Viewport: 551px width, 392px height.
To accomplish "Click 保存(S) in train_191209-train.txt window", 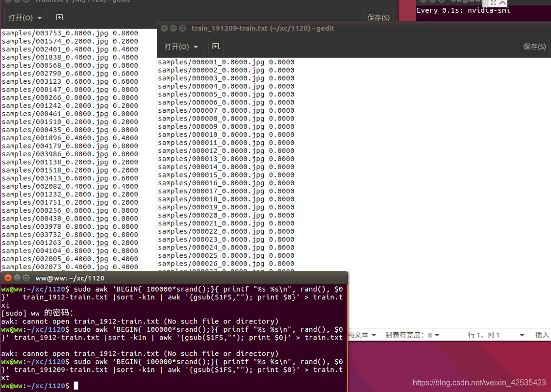I will pos(534,47).
